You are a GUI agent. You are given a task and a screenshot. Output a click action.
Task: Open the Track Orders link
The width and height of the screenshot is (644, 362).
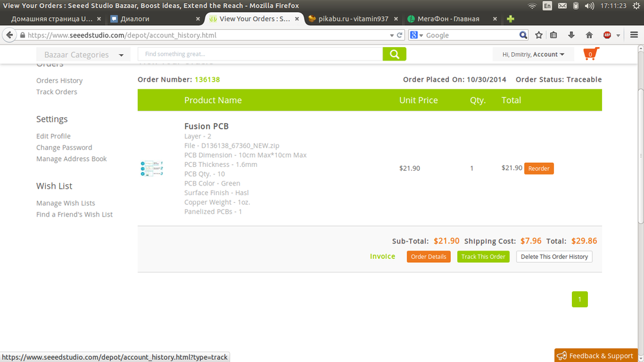[x=57, y=91]
